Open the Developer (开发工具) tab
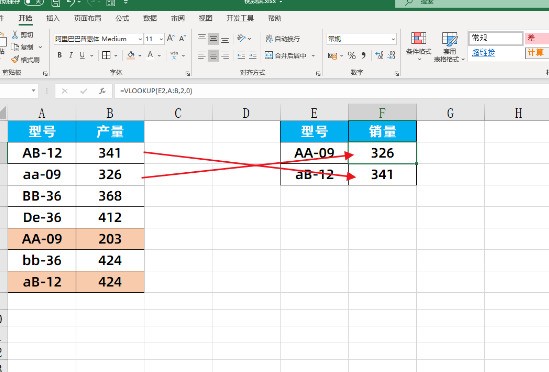Viewport: 549px width, 372px height. click(240, 18)
